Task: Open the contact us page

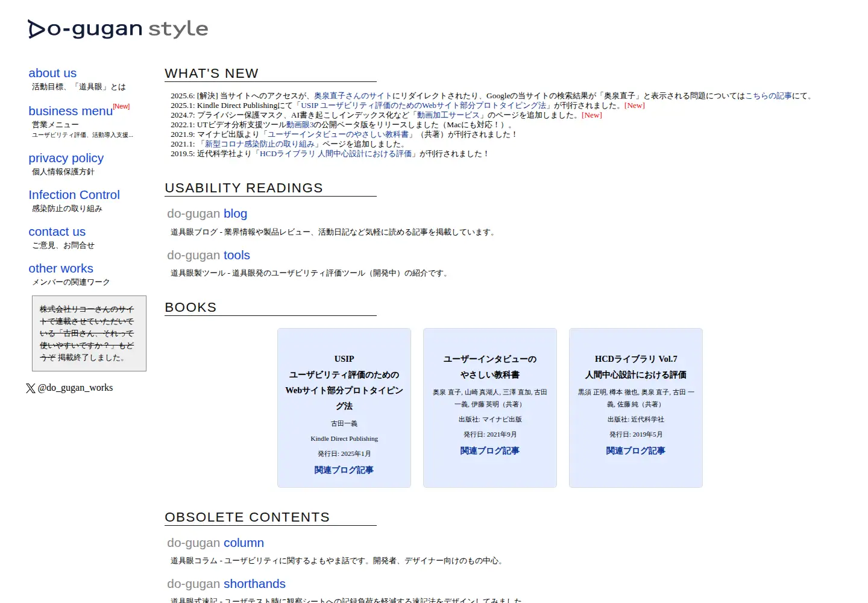Action: 57,232
